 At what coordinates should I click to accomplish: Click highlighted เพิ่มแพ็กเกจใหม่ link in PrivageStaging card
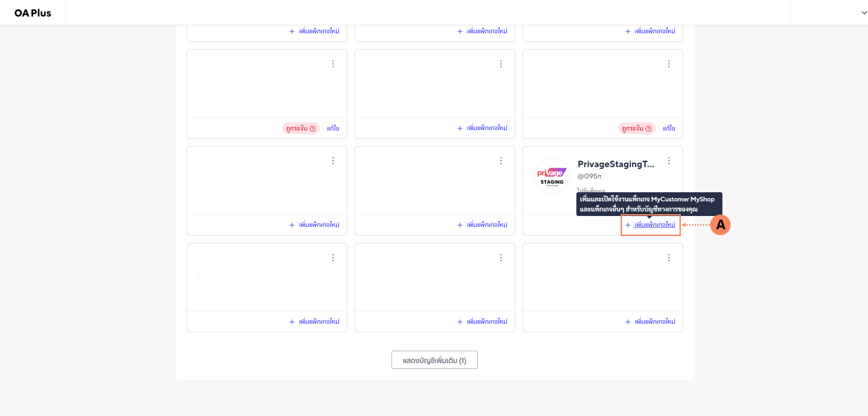click(x=654, y=225)
